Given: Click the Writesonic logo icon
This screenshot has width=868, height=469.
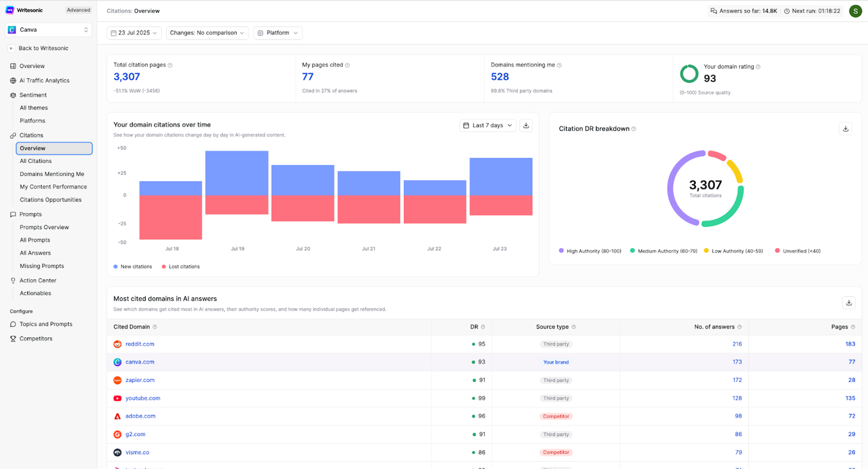Looking at the screenshot, I should click(9, 10).
